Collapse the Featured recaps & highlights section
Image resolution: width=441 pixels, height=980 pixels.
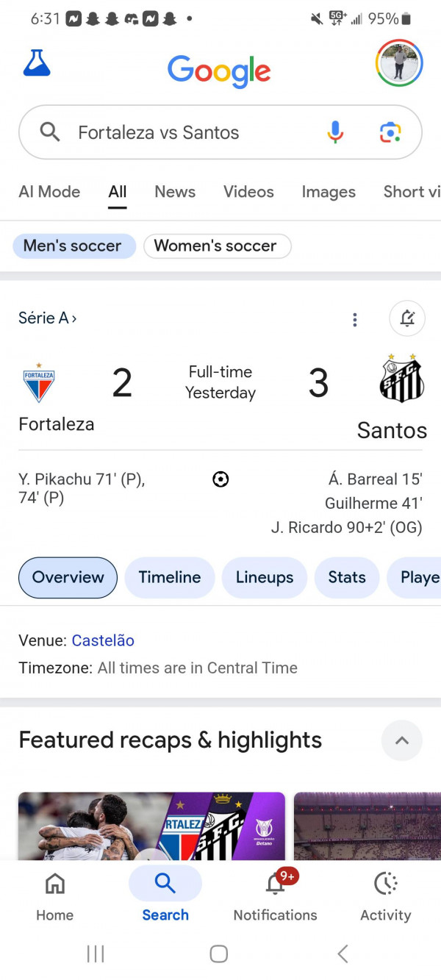(x=402, y=740)
